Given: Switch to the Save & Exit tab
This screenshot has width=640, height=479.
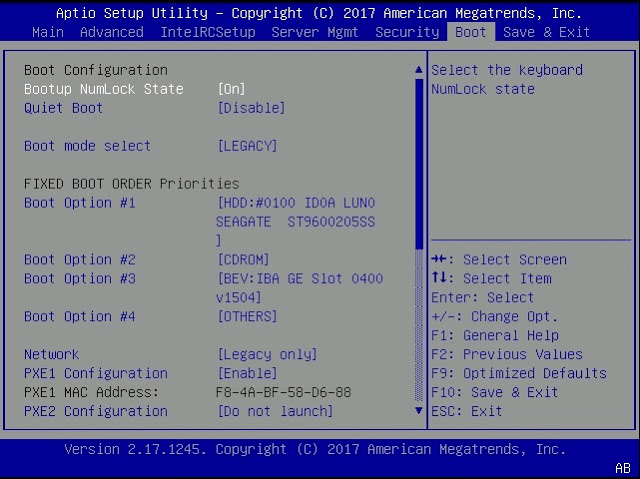Looking at the screenshot, I should [x=547, y=32].
